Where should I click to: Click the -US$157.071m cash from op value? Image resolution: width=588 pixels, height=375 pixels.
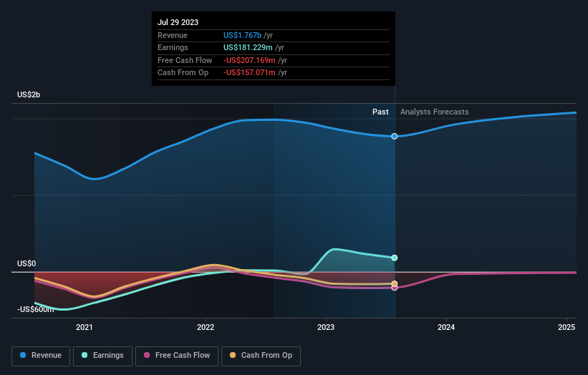click(249, 73)
